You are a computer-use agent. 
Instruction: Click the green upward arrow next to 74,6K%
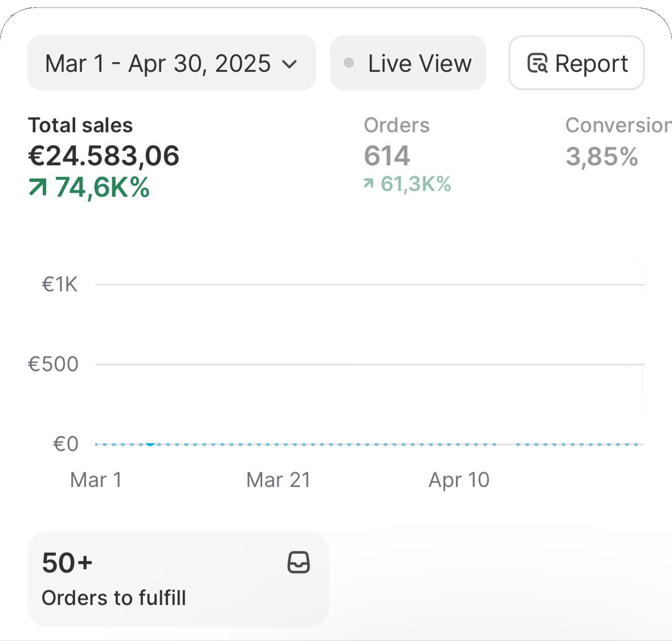pyautogui.click(x=37, y=186)
